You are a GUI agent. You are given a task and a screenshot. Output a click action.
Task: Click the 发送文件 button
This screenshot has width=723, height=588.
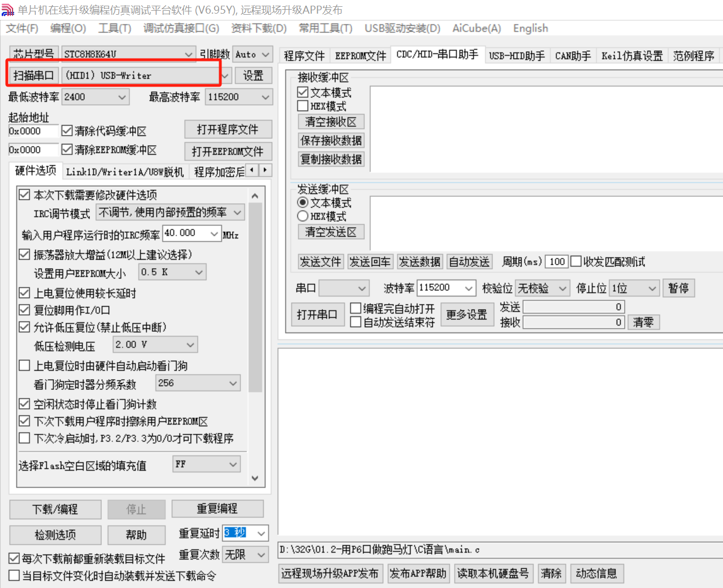(x=321, y=261)
